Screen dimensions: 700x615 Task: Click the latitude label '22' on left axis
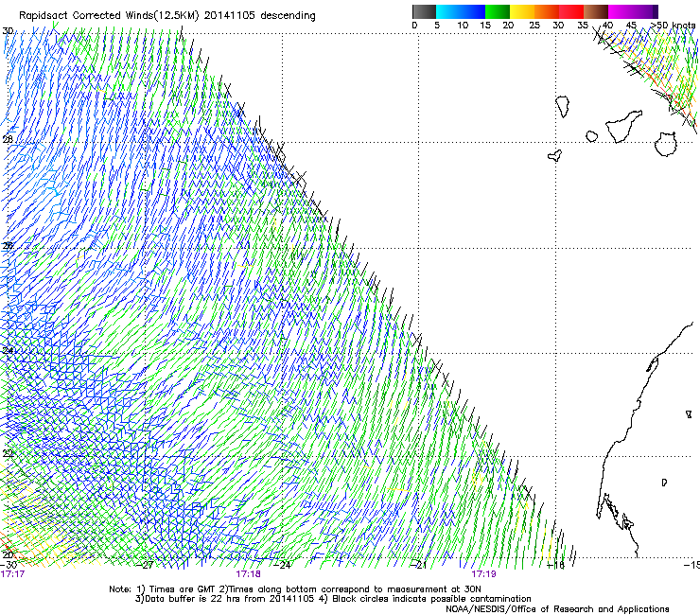[8, 454]
